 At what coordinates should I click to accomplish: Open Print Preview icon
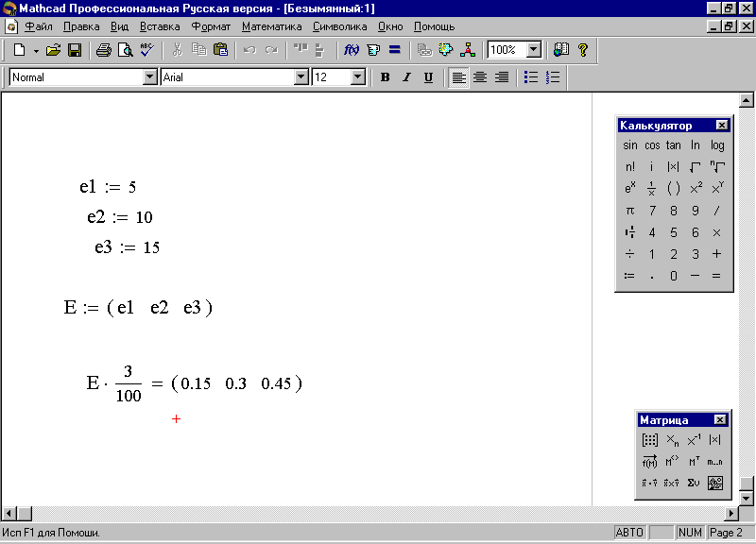pos(126,50)
